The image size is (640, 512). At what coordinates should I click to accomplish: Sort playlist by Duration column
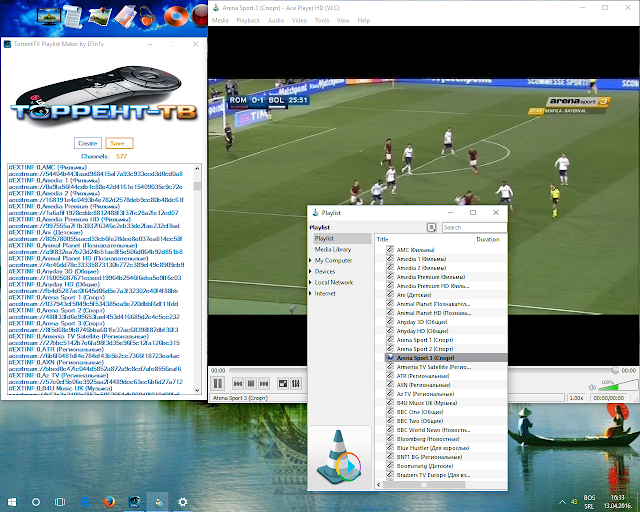tap(491, 239)
